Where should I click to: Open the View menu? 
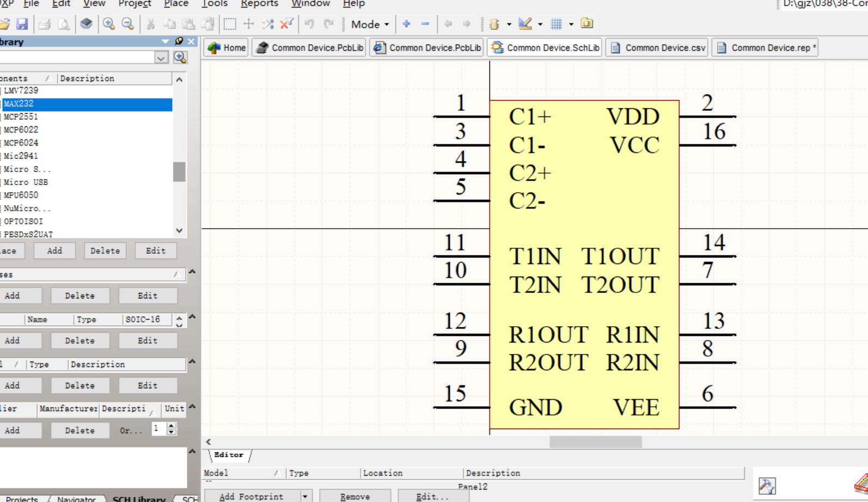[x=94, y=4]
